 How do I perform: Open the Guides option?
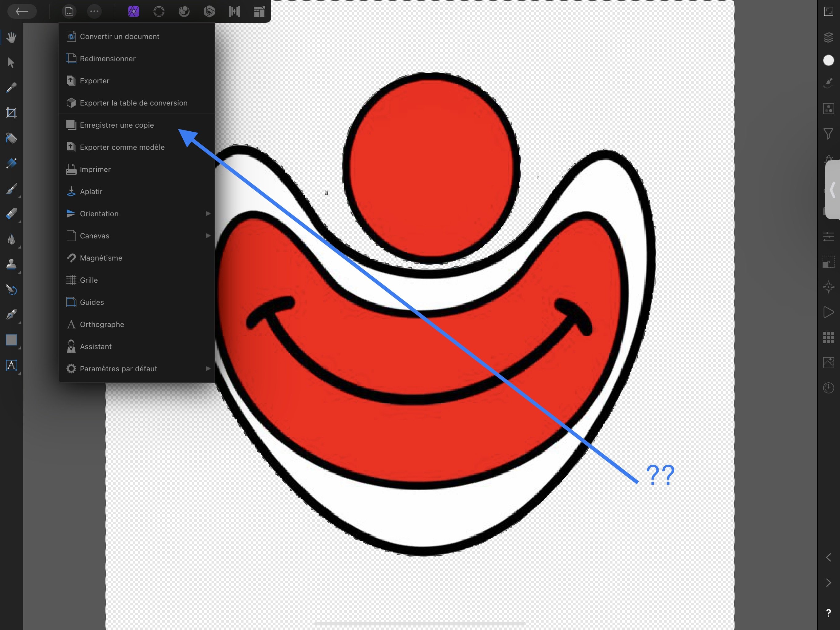pos(137,302)
